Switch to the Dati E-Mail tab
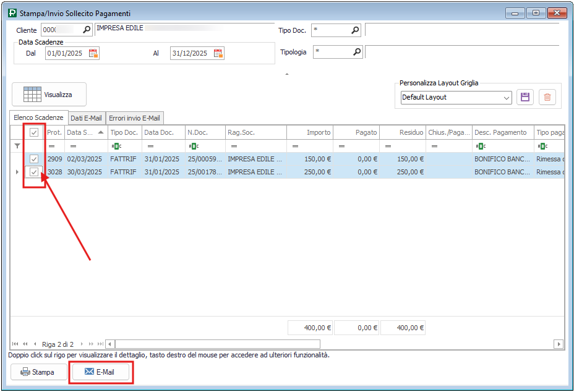Screen dimensions: 574x392 point(86,117)
